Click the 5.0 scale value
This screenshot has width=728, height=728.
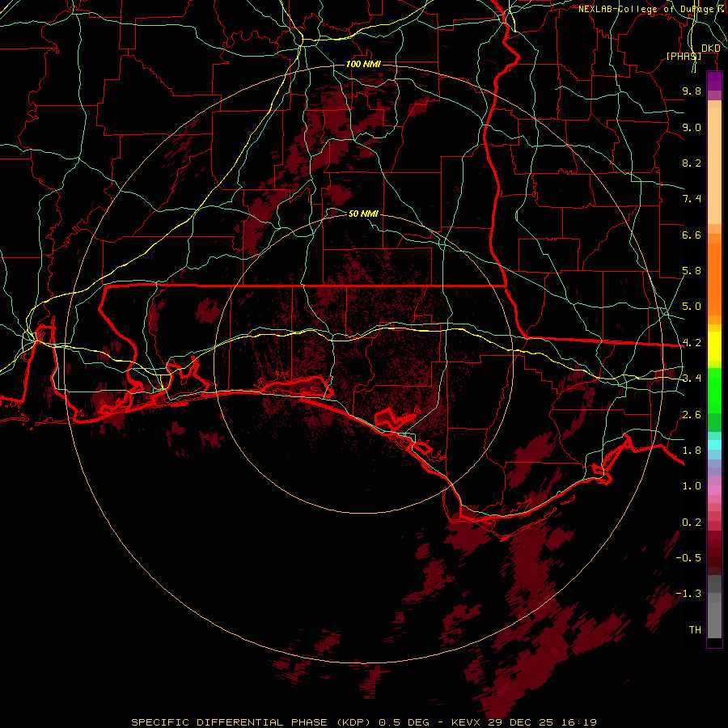click(x=692, y=307)
